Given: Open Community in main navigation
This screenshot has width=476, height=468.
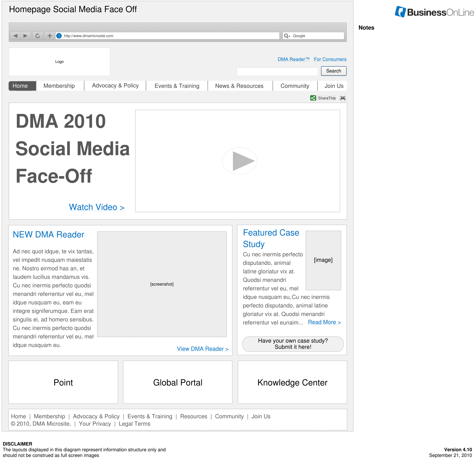Looking at the screenshot, I should pos(295,86).
